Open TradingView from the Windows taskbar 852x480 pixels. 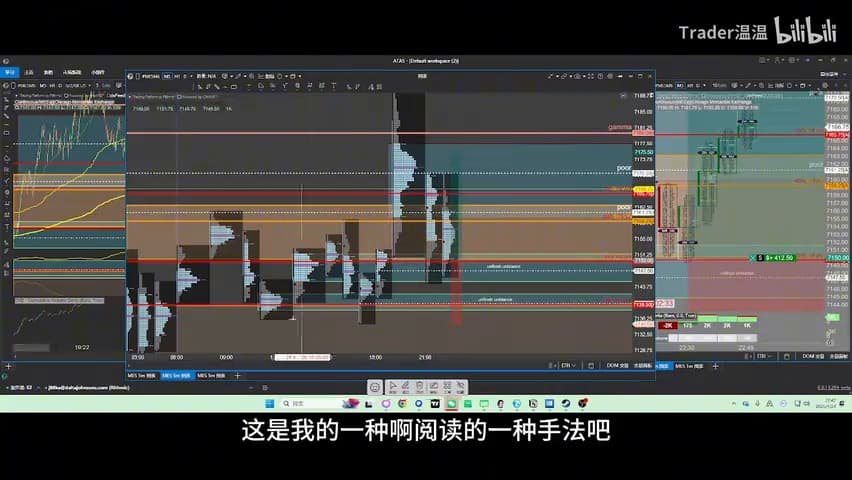click(435, 403)
